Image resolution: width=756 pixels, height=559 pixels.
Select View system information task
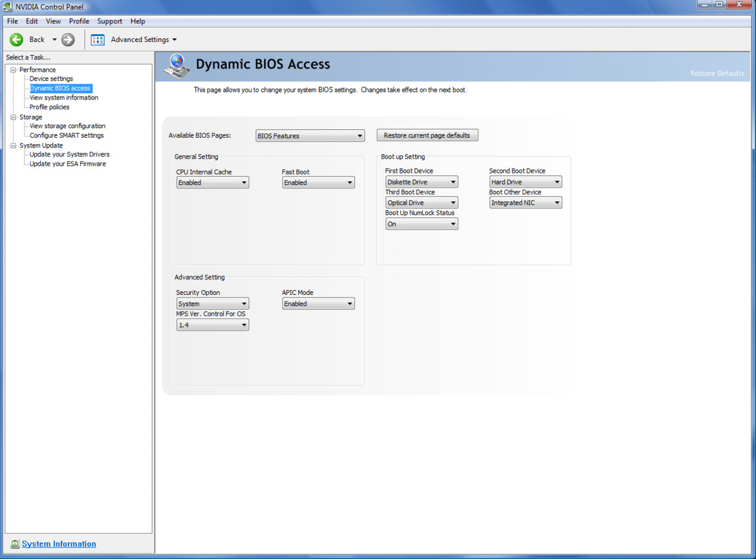(63, 98)
